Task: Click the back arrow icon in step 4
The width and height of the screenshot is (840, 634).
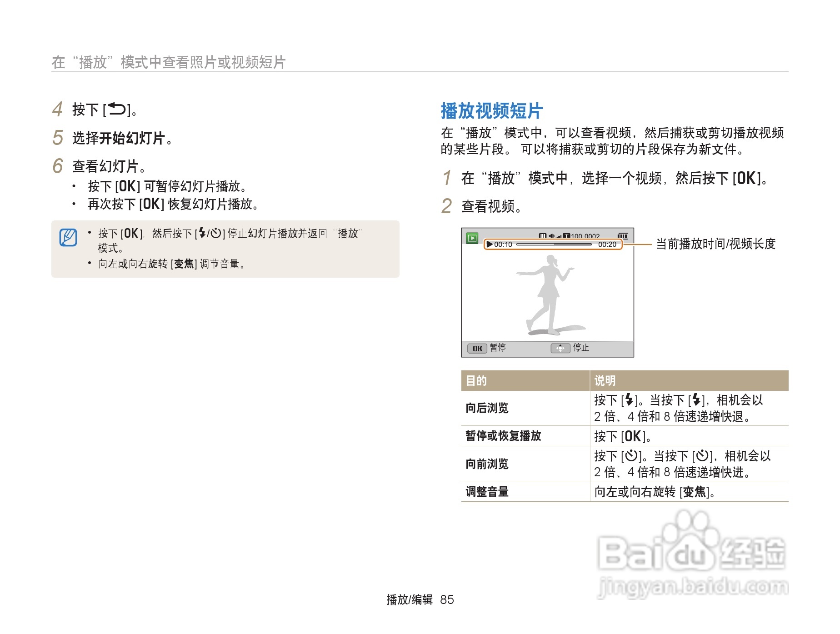Action: point(116,110)
